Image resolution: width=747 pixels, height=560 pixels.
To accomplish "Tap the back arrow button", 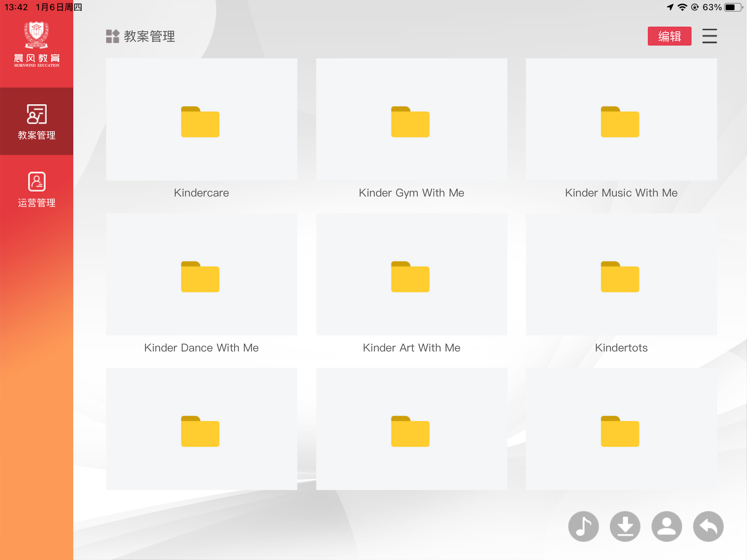I will pos(708,526).
